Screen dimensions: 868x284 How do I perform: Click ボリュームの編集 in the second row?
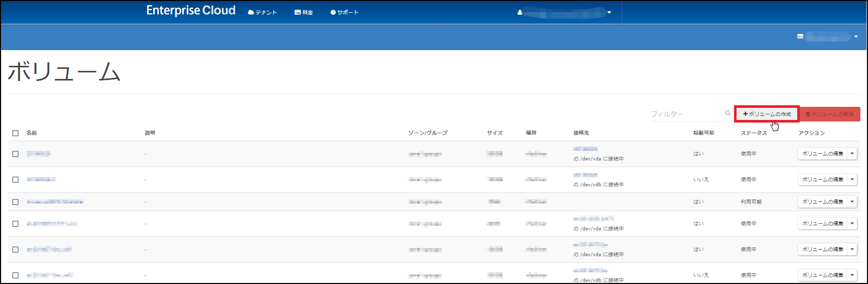823,180
